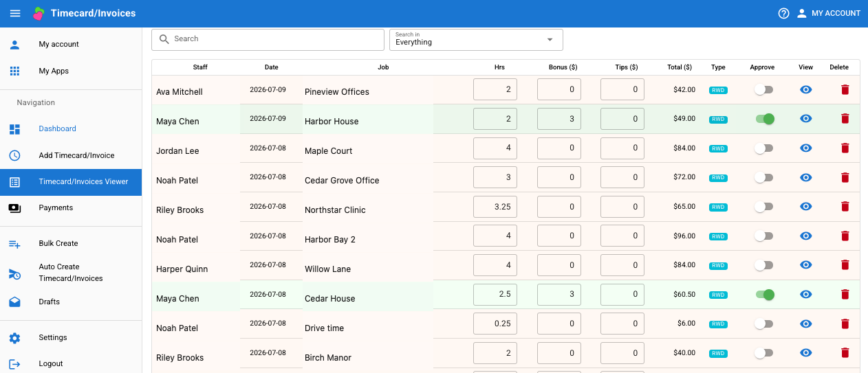Edit Hrs field for Noah Patel Drive time
The height and width of the screenshot is (373, 868).
(495, 324)
